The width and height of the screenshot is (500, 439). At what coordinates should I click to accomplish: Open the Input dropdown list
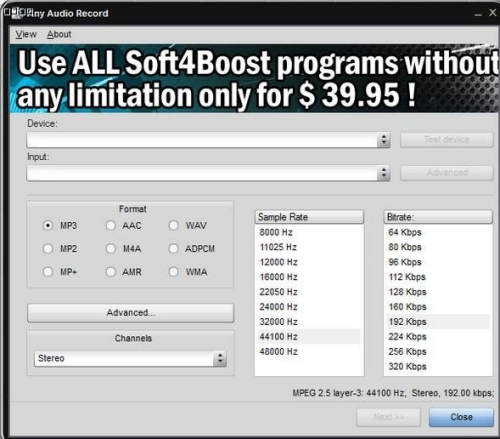tap(208, 173)
